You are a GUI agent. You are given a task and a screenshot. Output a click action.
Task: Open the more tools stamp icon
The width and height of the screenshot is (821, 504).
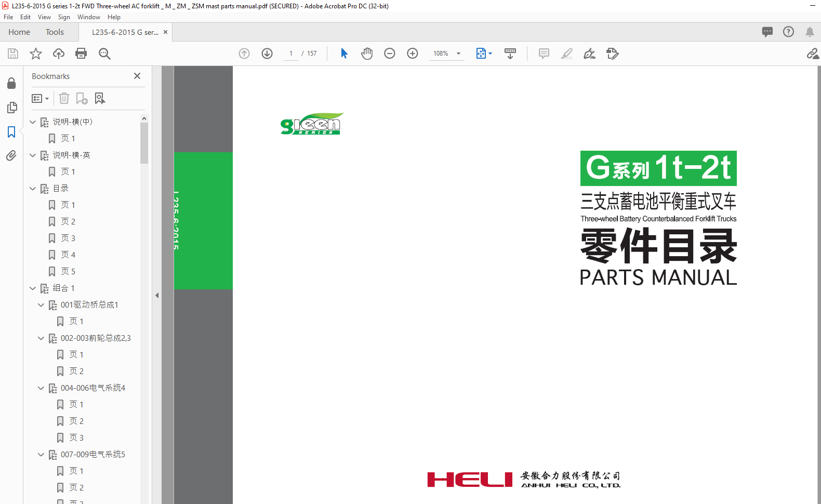click(613, 54)
